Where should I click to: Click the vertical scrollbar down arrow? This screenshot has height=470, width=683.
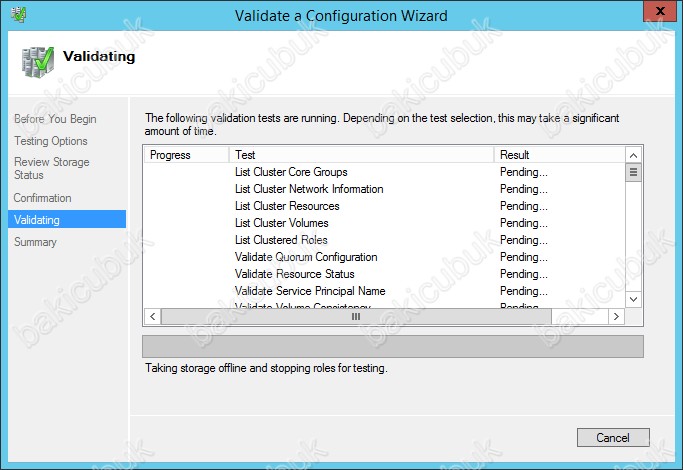tap(633, 300)
